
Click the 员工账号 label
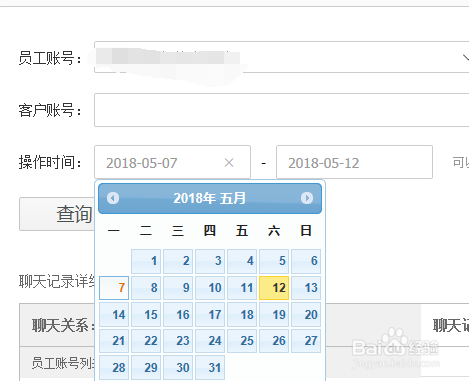coord(50,58)
